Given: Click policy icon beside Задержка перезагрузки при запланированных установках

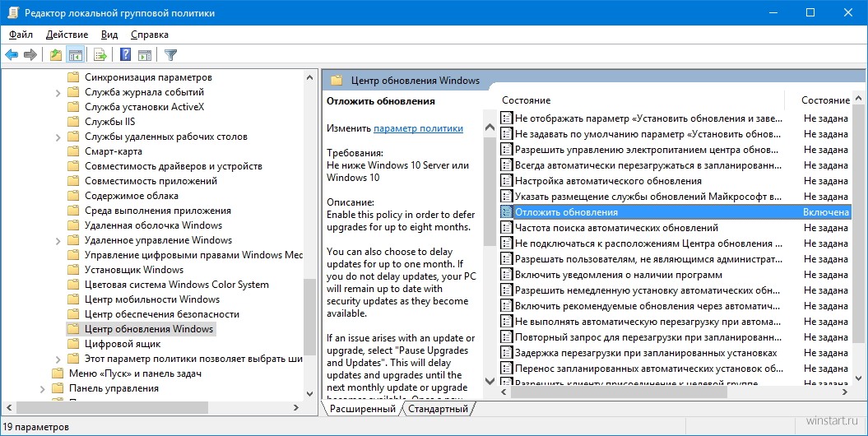Looking at the screenshot, I should coord(506,352).
